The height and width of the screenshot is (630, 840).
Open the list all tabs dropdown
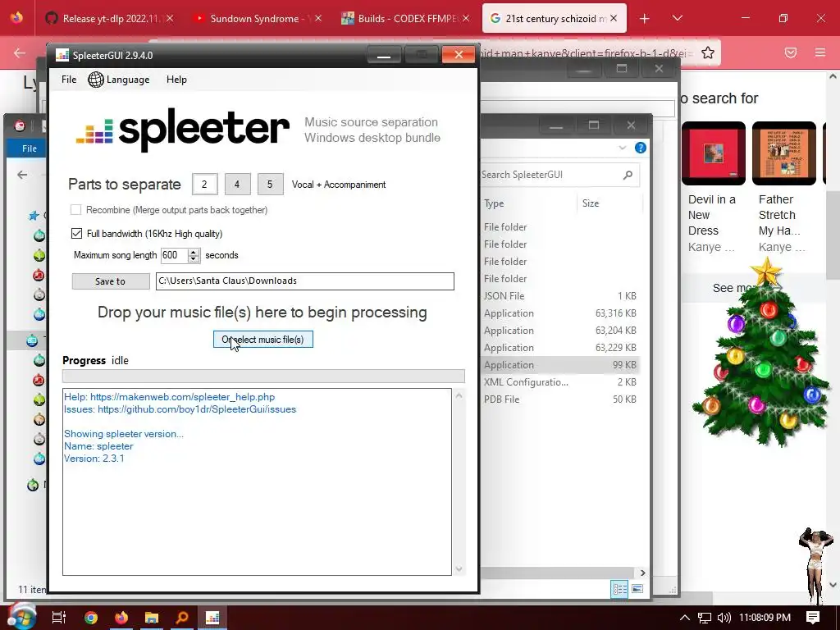tap(677, 18)
